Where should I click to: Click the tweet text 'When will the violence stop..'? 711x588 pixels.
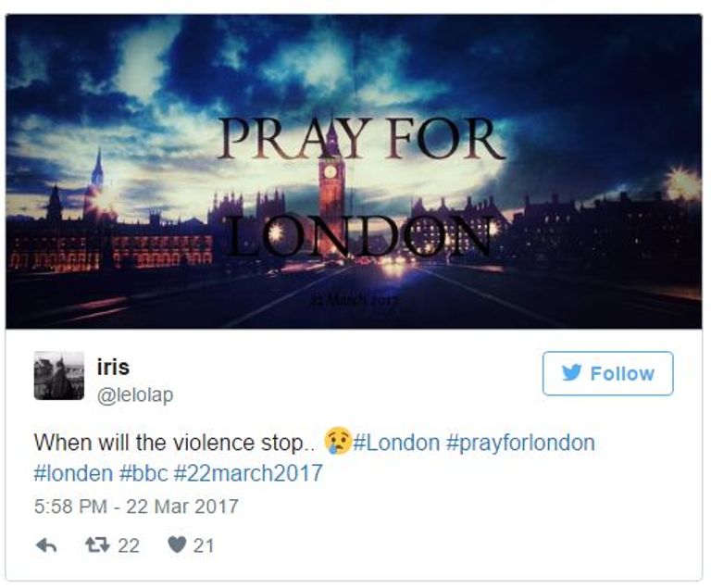pyautogui.click(x=174, y=443)
